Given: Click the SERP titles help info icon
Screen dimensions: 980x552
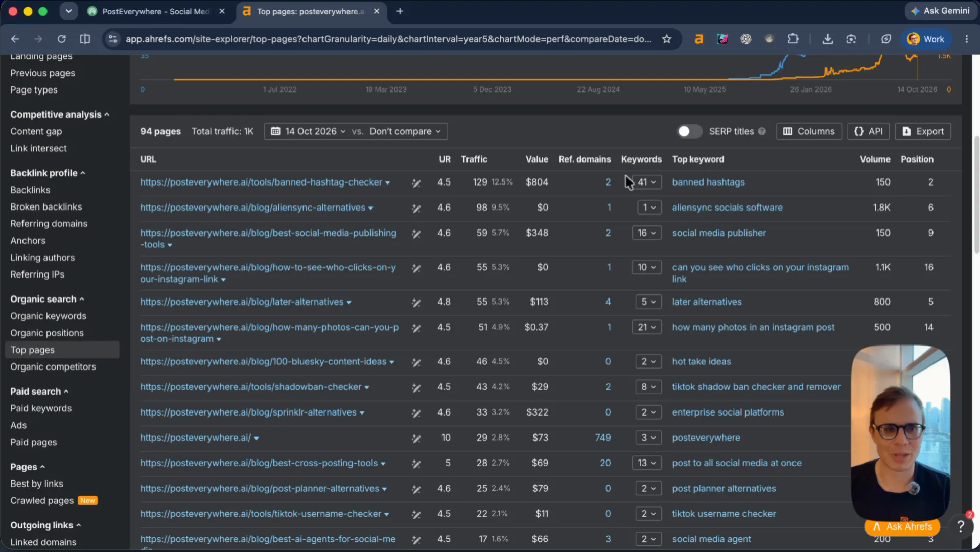Looking at the screenshot, I should click(x=762, y=131).
